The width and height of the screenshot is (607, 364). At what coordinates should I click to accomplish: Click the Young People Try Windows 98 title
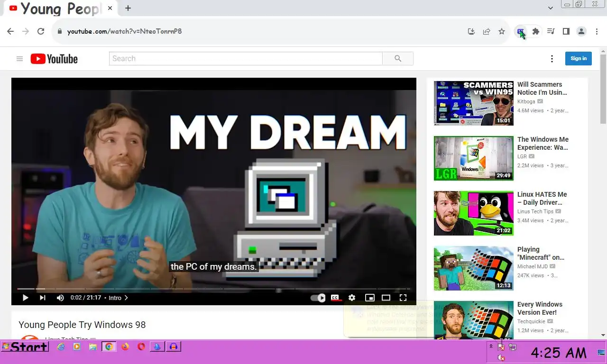pyautogui.click(x=82, y=325)
